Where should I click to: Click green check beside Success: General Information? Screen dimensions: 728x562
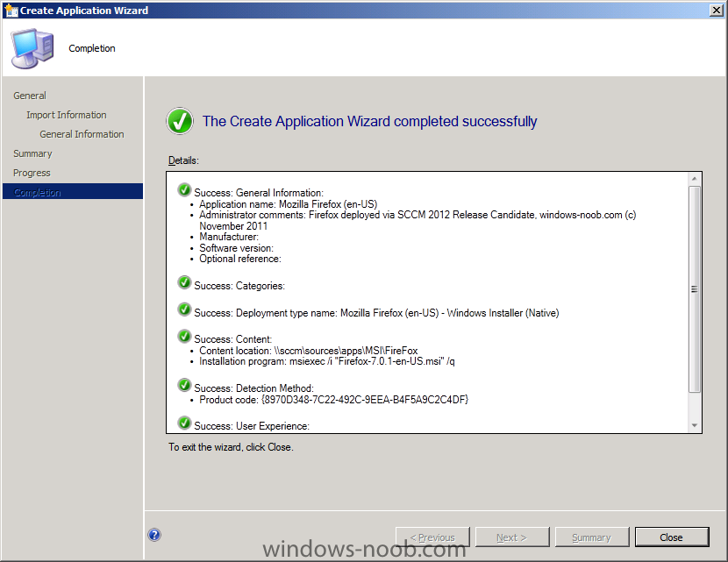tap(184, 189)
